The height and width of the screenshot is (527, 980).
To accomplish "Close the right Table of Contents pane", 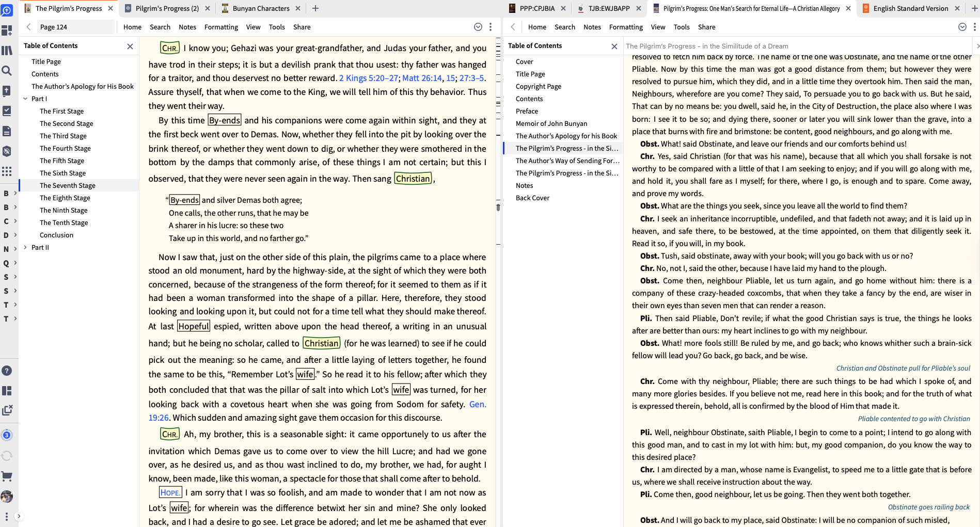I will pyautogui.click(x=614, y=46).
